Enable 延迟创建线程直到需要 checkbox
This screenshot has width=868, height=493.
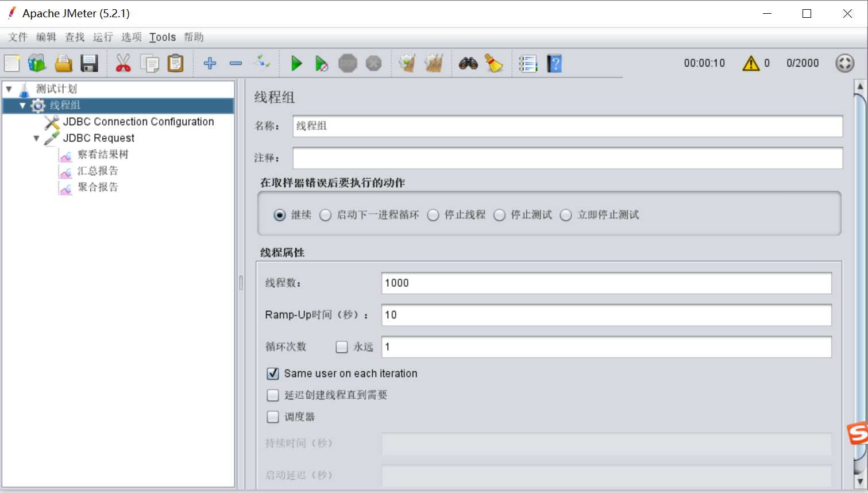273,395
